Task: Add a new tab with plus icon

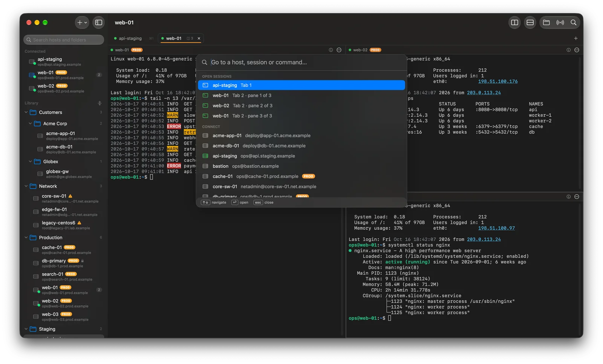Action: [575, 38]
